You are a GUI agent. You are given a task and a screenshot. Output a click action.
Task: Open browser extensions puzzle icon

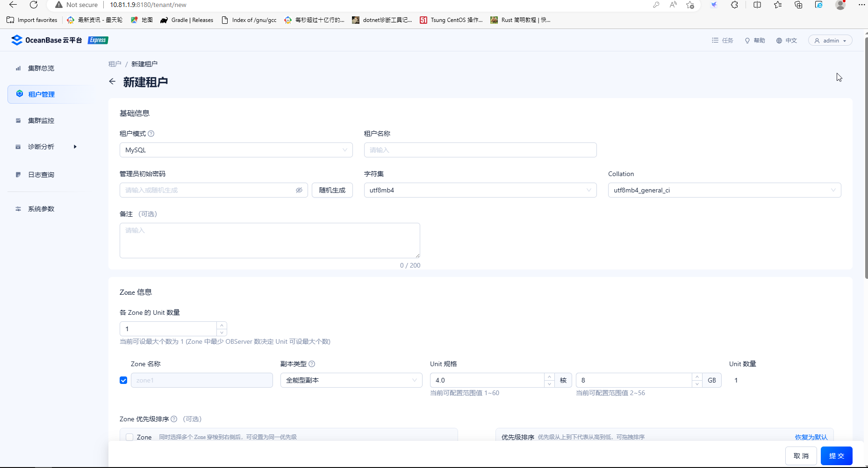pos(735,5)
